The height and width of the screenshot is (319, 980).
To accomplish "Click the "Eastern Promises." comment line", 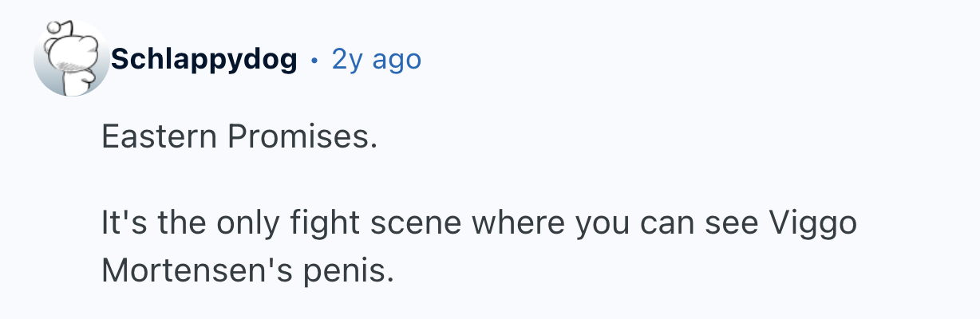I will pyautogui.click(x=239, y=139).
